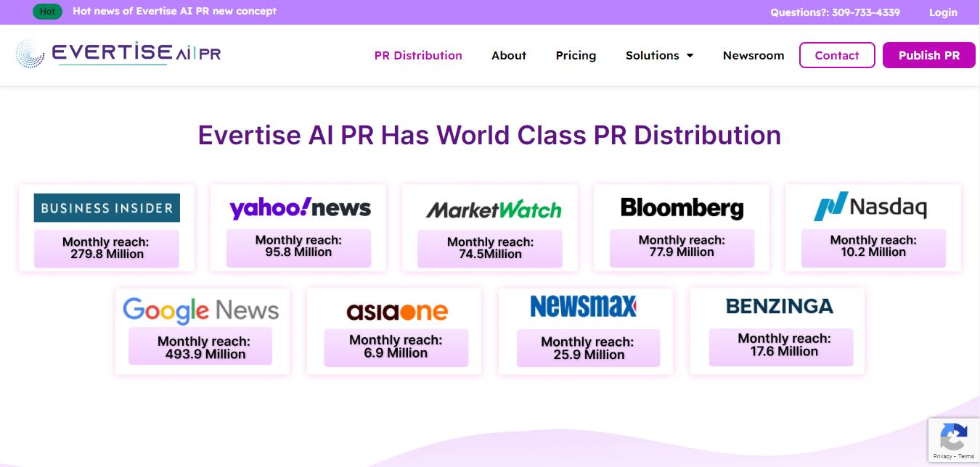Click the Bloomberg logo
Viewport: 980px width, 467px height.
(x=682, y=208)
